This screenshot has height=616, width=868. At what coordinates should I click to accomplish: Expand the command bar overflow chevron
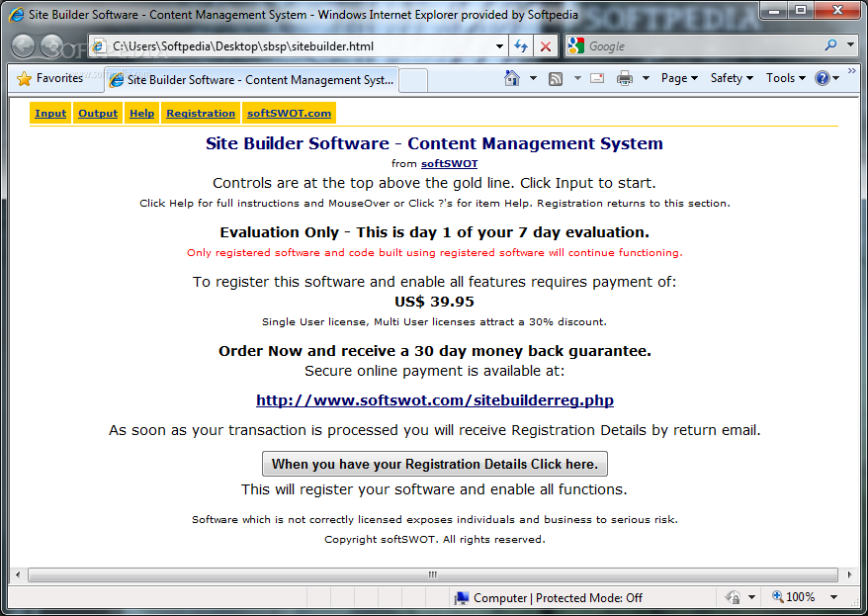pyautogui.click(x=851, y=71)
